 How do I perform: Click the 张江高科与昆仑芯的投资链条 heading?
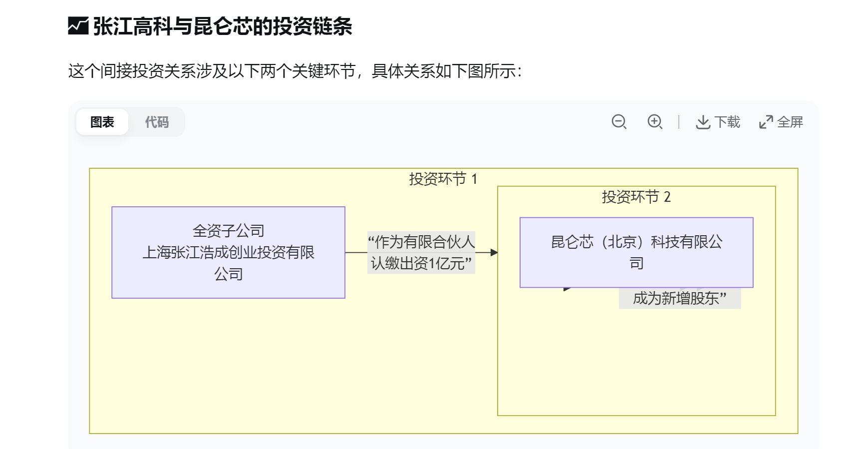coord(223,26)
